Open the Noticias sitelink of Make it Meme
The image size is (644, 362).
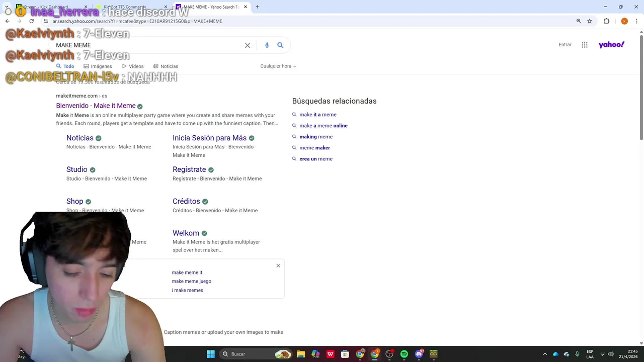pos(80,138)
